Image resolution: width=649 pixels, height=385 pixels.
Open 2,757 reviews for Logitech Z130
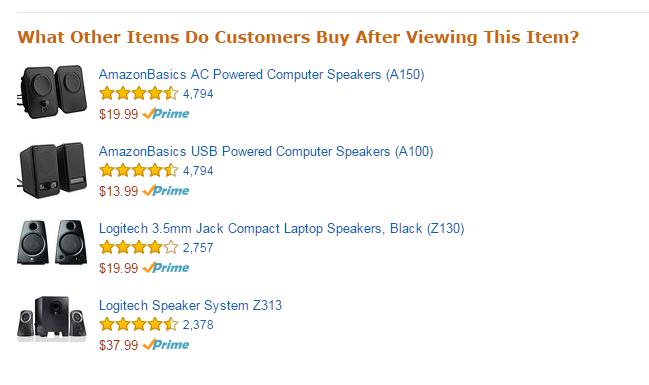(x=198, y=248)
